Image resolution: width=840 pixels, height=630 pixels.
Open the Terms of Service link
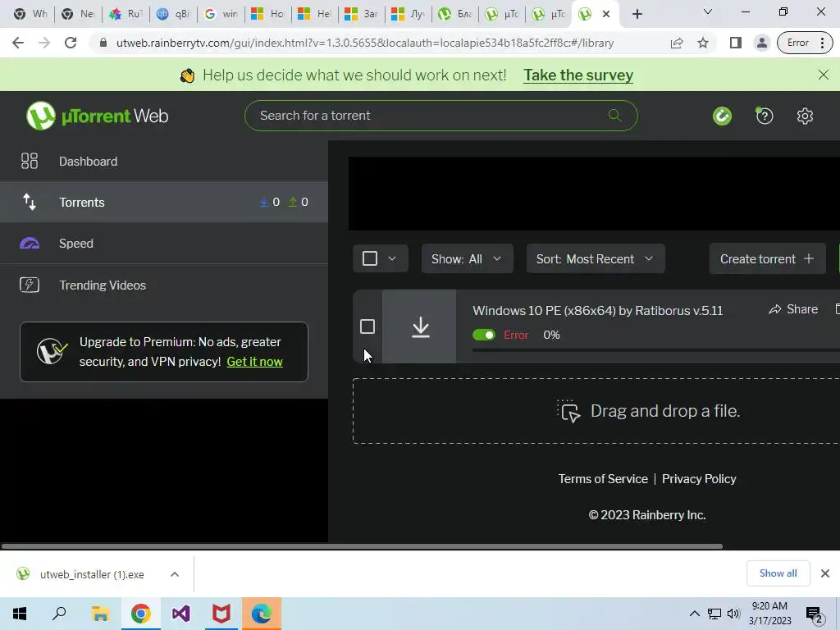pyautogui.click(x=603, y=479)
